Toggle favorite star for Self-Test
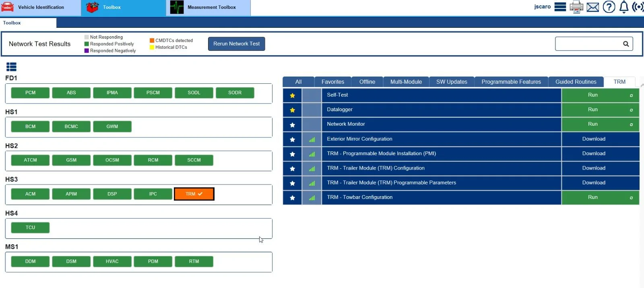644x288 pixels. [293, 95]
